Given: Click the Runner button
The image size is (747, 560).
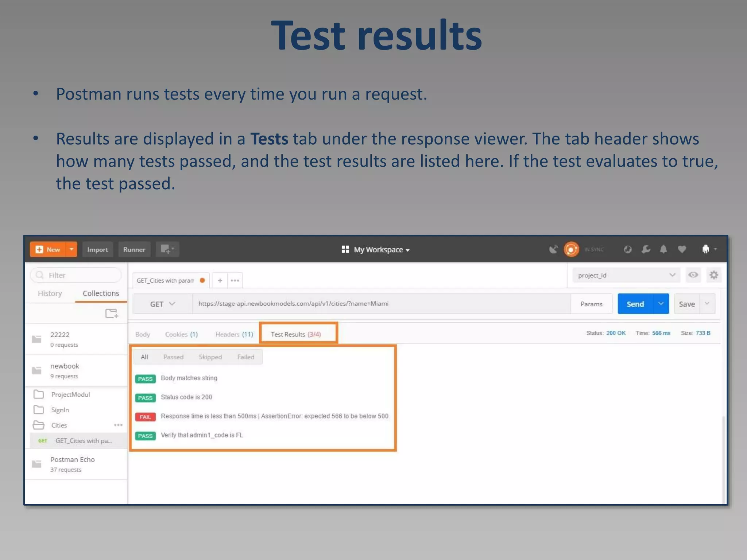Looking at the screenshot, I should pyautogui.click(x=134, y=249).
